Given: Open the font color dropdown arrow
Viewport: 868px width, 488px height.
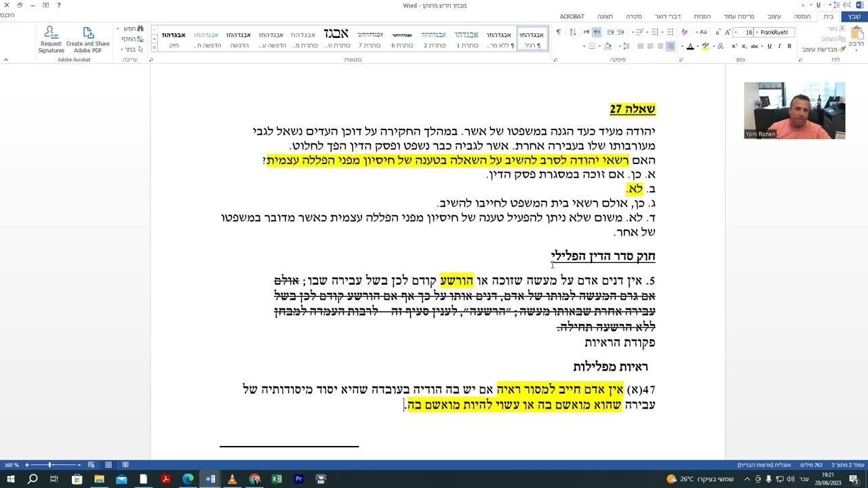Looking at the screenshot, I should tap(682, 46).
